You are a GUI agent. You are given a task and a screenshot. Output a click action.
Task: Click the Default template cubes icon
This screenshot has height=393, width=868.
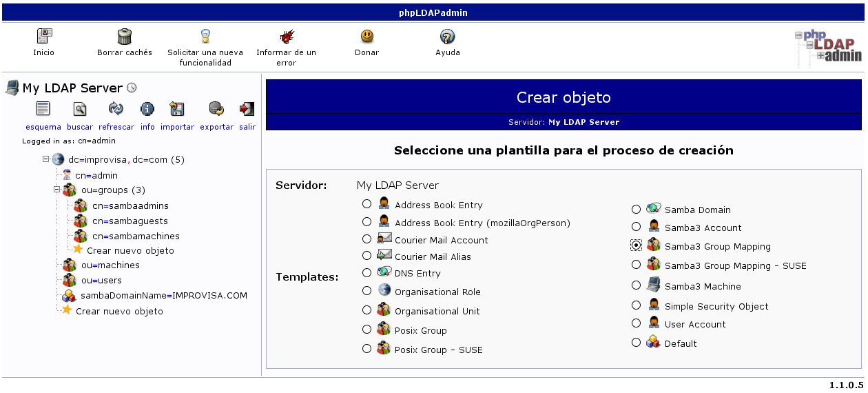pos(653,342)
